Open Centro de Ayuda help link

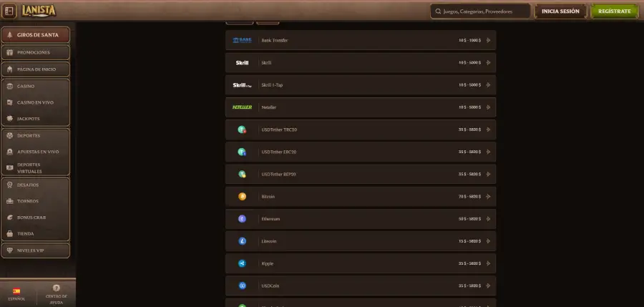(57, 293)
